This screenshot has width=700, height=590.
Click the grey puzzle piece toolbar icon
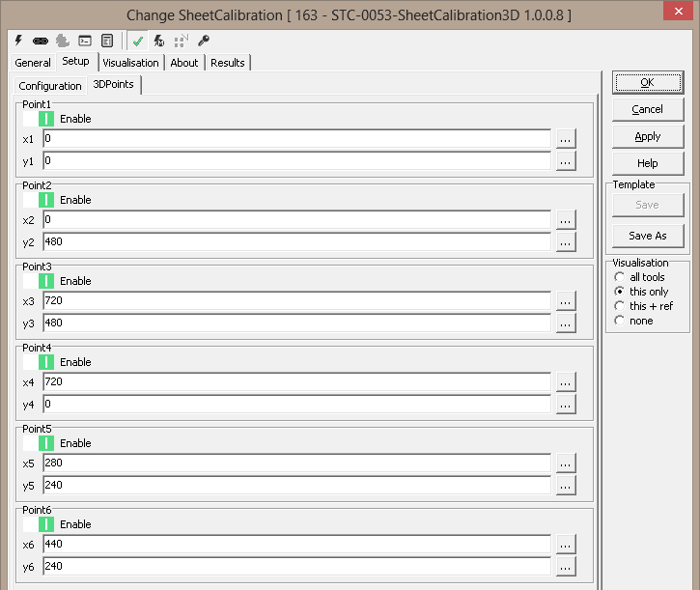pos(63,41)
